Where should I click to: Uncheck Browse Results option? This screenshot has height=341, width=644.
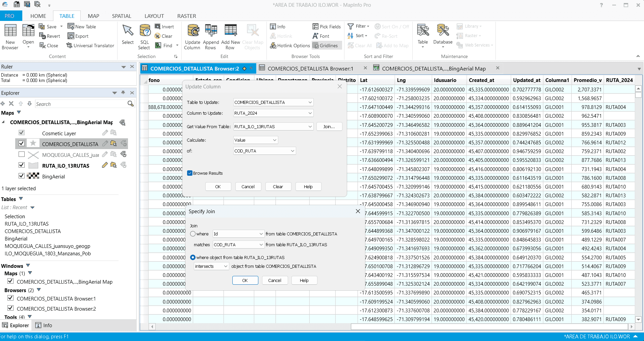coord(190,173)
